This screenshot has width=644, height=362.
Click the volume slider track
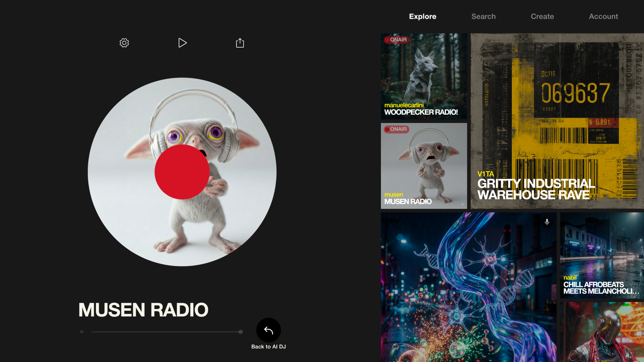(164, 332)
